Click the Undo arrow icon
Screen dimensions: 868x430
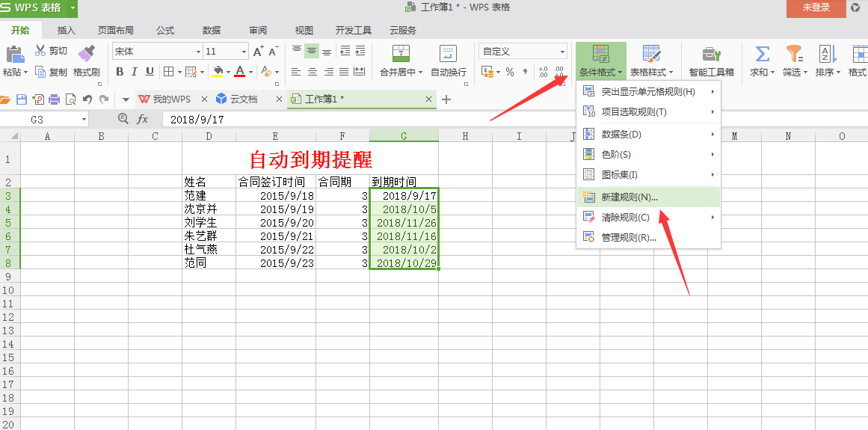click(87, 99)
